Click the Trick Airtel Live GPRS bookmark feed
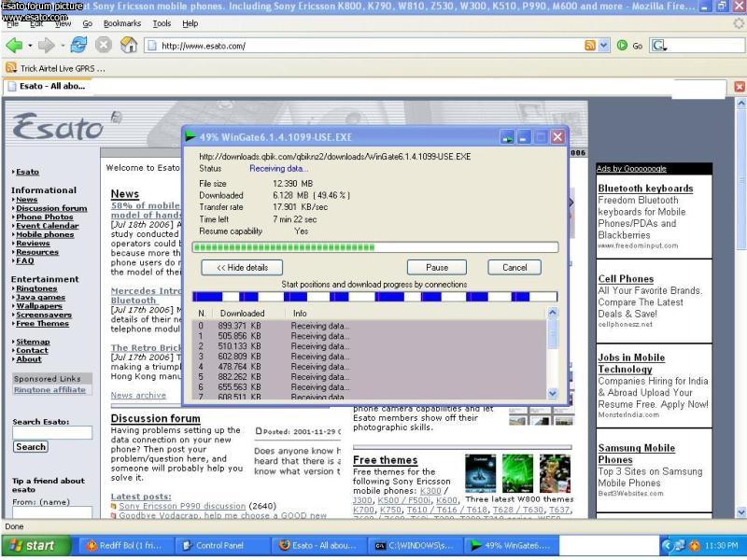 click(55, 68)
